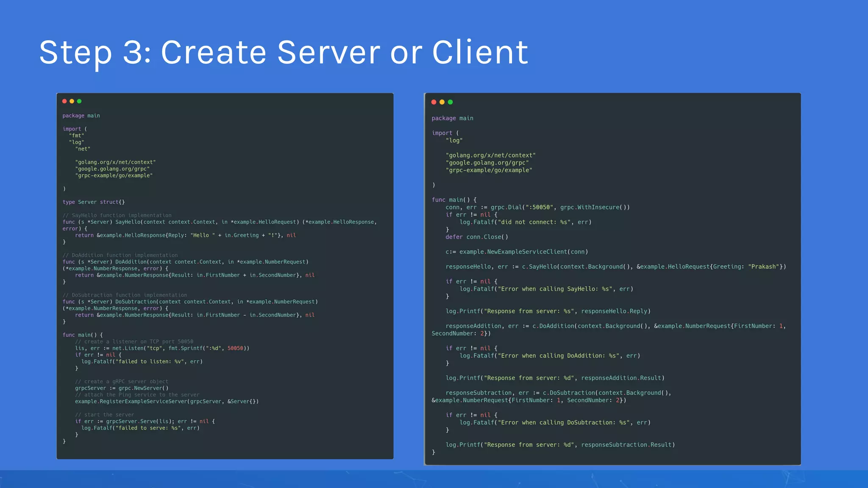Select the 'conn, err := grpc.Dial' line
Screen dimensions: 868x488
[x=537, y=207]
